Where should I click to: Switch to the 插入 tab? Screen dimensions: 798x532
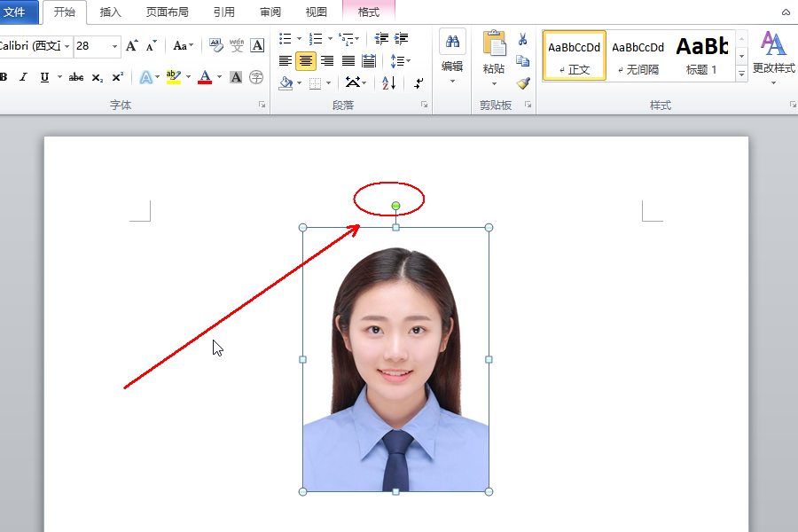(111, 12)
